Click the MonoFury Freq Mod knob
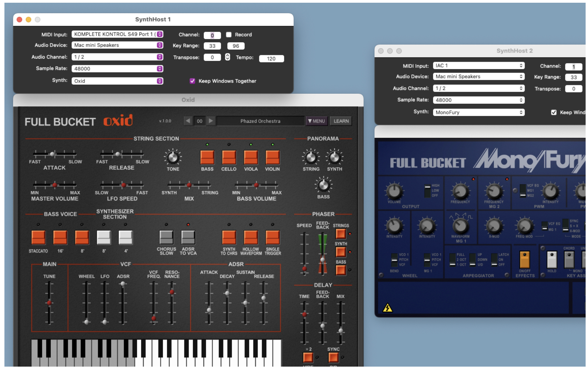 [x=524, y=225]
